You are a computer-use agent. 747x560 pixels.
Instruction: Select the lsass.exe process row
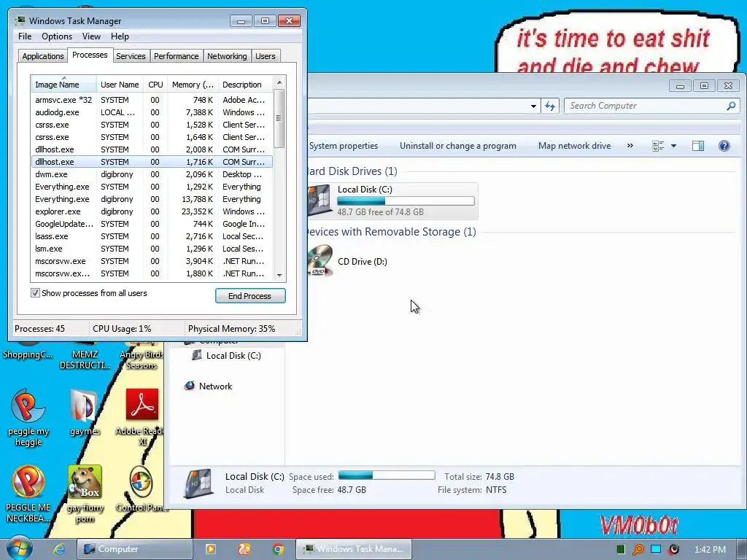(x=152, y=236)
